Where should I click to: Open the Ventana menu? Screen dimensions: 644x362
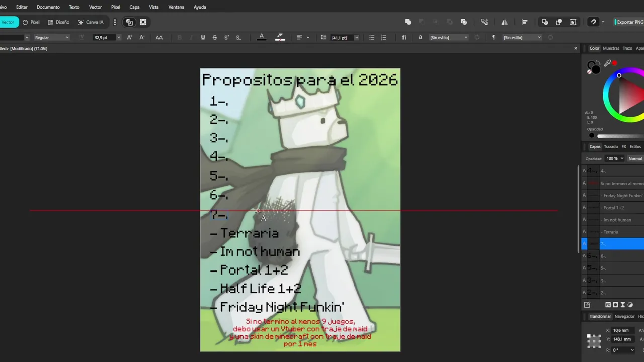[x=176, y=7]
